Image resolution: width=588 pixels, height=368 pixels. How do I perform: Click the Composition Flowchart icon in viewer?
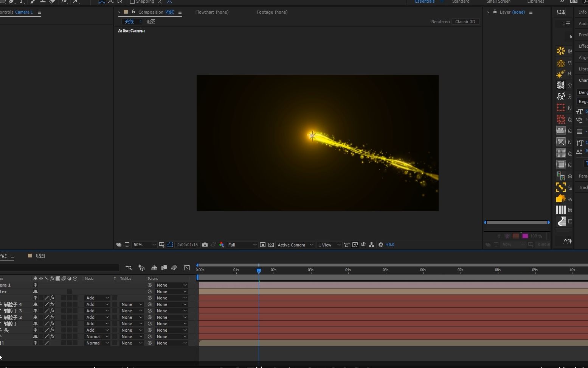coord(372,245)
